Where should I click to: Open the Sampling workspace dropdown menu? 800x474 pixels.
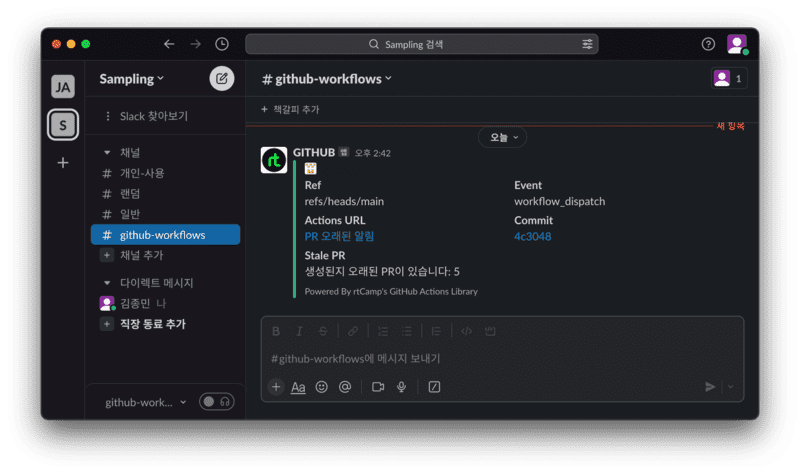132,78
